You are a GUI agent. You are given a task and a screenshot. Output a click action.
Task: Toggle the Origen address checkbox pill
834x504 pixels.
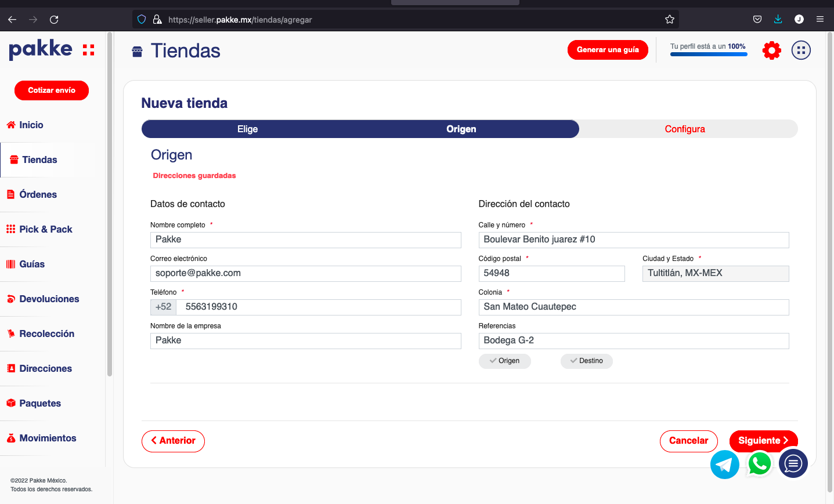tap(504, 361)
